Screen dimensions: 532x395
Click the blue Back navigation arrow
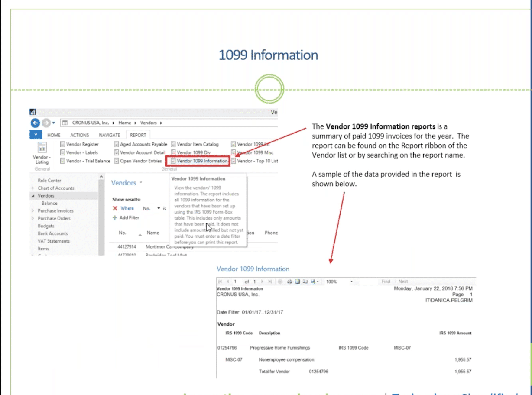35,123
